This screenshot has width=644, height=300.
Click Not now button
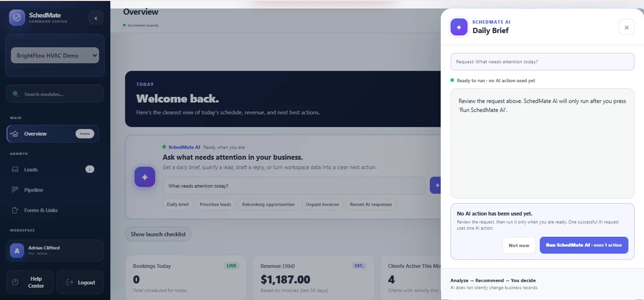pyautogui.click(x=519, y=245)
